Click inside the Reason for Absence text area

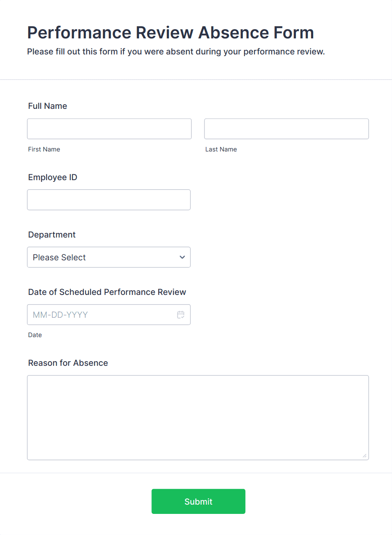pyautogui.click(x=198, y=417)
